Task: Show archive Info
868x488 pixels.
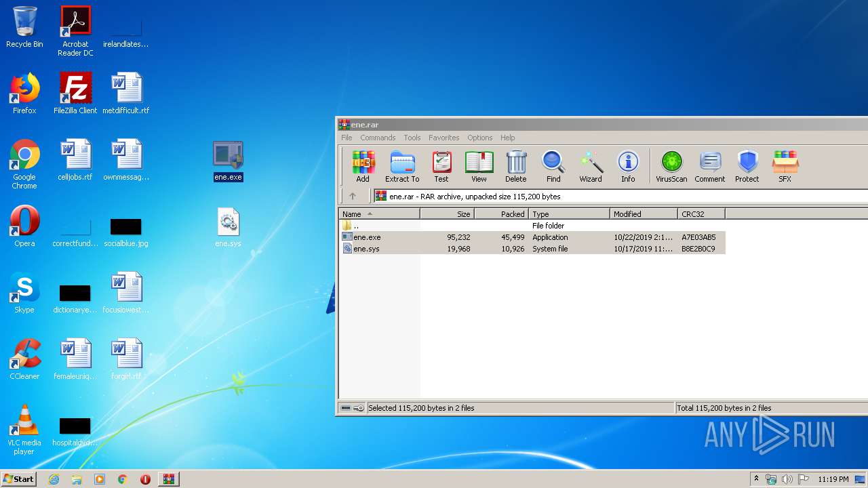Action: pyautogui.click(x=628, y=167)
